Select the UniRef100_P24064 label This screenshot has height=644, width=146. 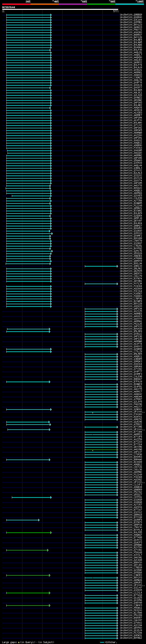[131, 286]
